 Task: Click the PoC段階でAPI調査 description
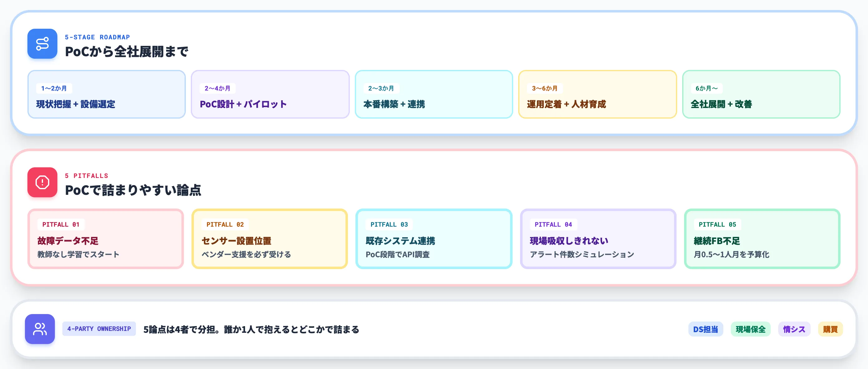398,254
